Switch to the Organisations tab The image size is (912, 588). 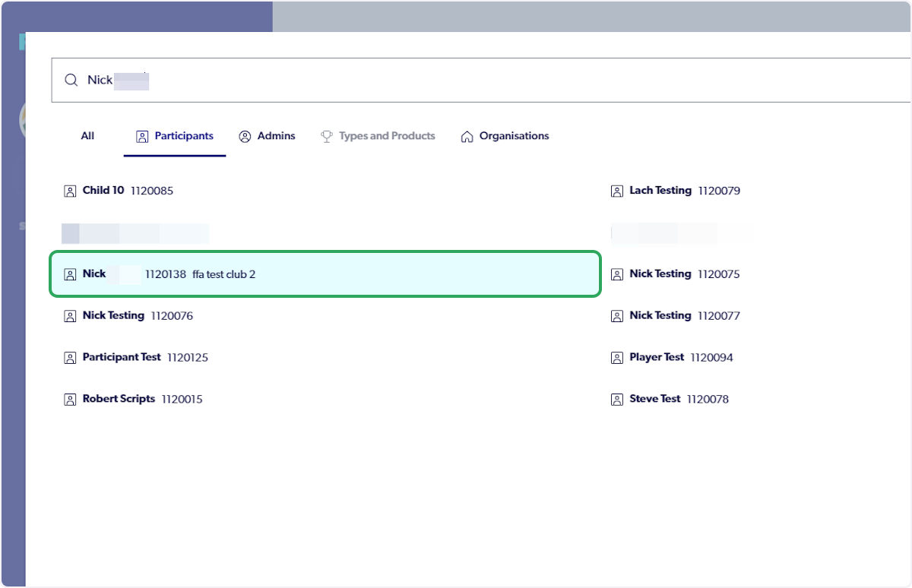click(x=505, y=136)
